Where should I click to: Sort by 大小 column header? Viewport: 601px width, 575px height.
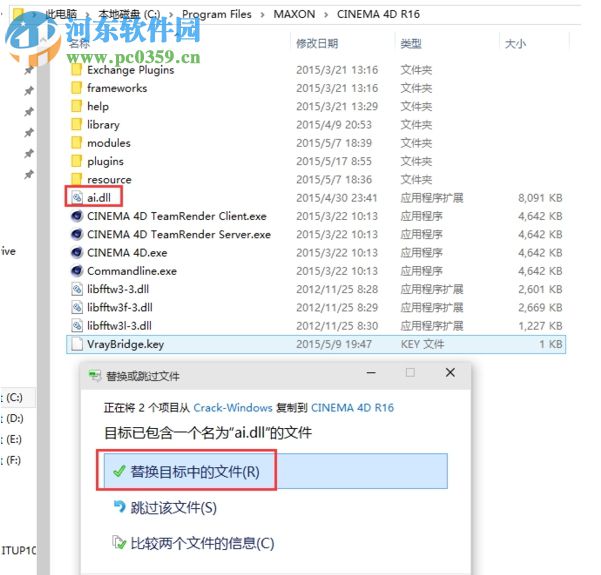516,43
